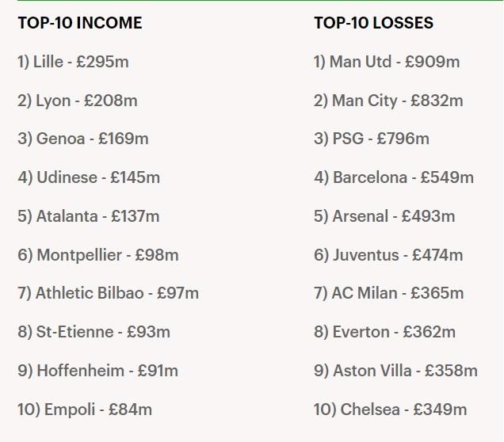504x442 pixels.
Task: Click the TOP-10 INCOME heading
Action: [80, 23]
